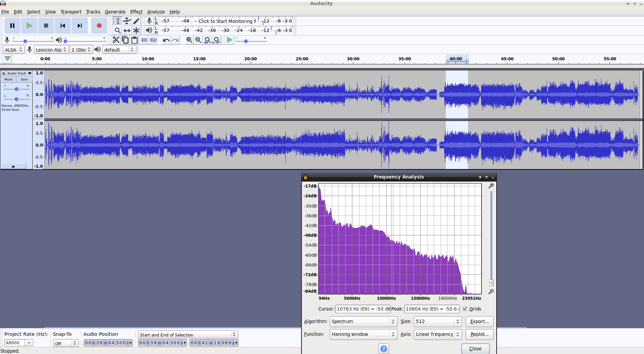
Task: Click the Silence audio selection icon
Action: 153,40
